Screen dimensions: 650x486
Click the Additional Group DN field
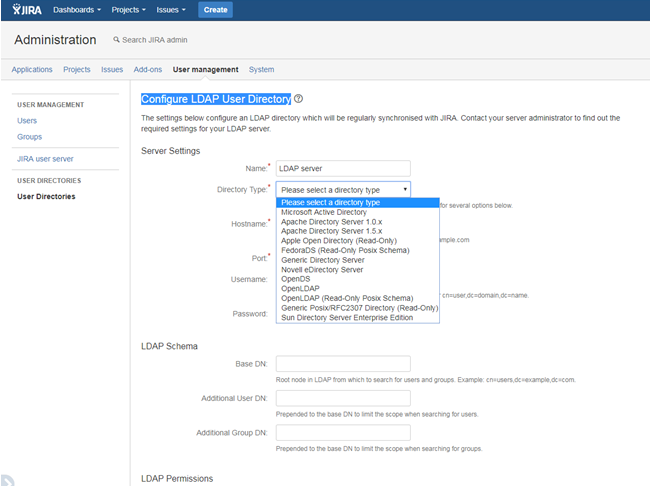point(343,433)
